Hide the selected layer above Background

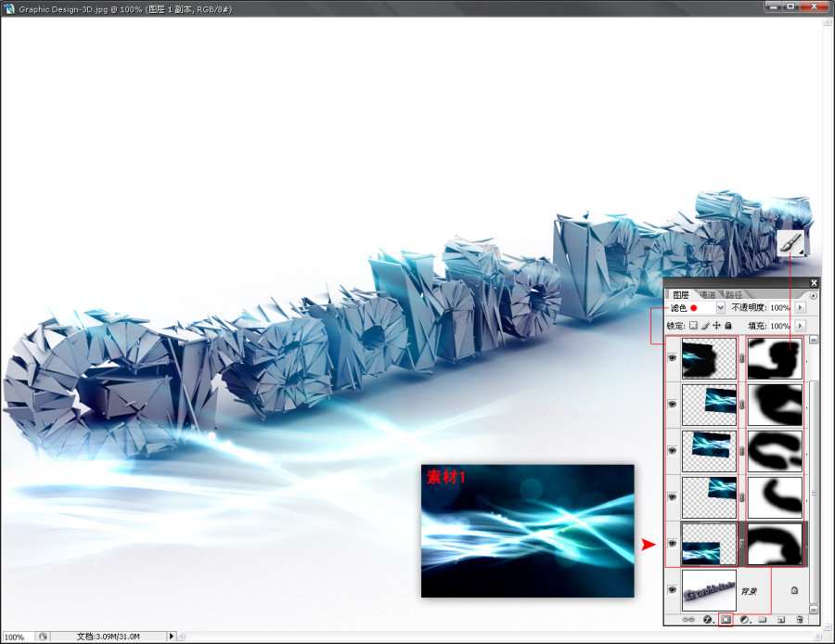(x=673, y=544)
